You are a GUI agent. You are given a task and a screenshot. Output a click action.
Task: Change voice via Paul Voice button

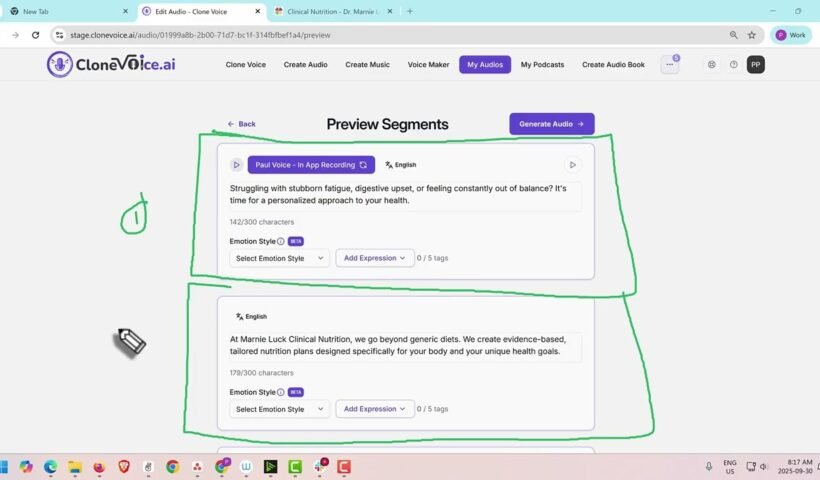[311, 165]
